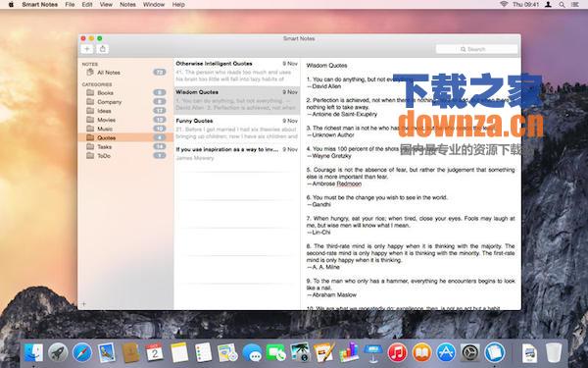Open App Store icon in Dock

(446, 353)
